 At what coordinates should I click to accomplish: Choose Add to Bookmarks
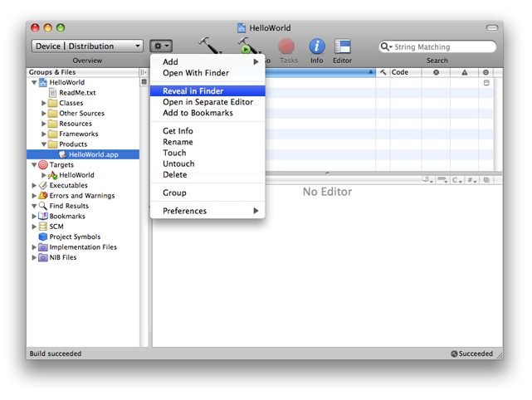coord(207,113)
